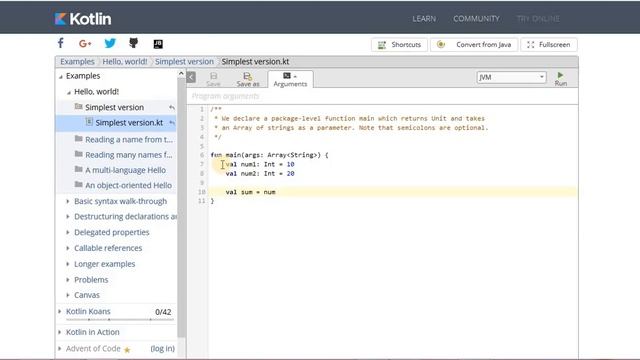Click Save as in toolbar

click(248, 79)
